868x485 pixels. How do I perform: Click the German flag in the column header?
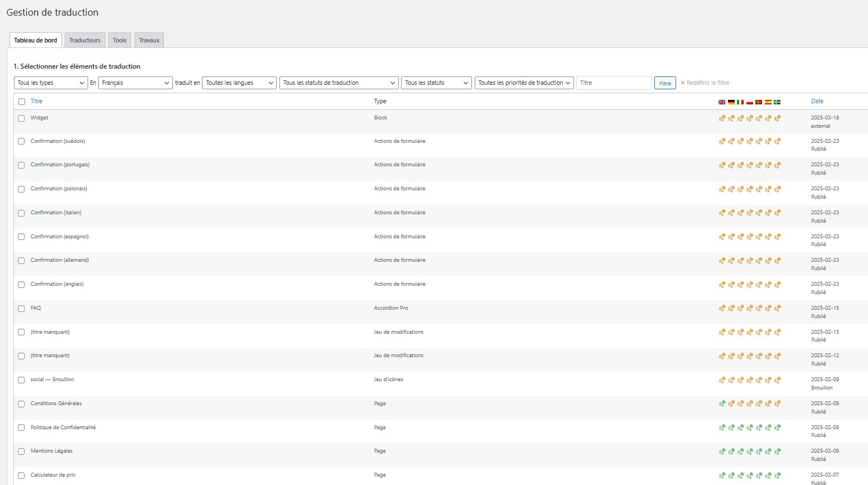click(731, 102)
